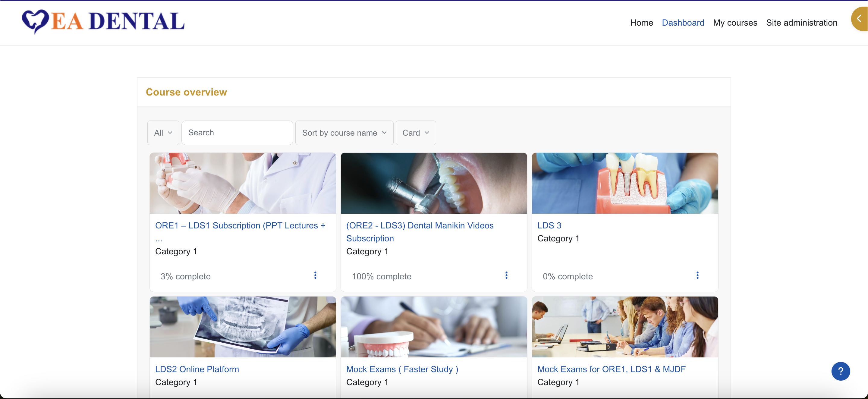Open the Sort by course name dropdown
Screen dimensions: 868x399
(x=344, y=133)
